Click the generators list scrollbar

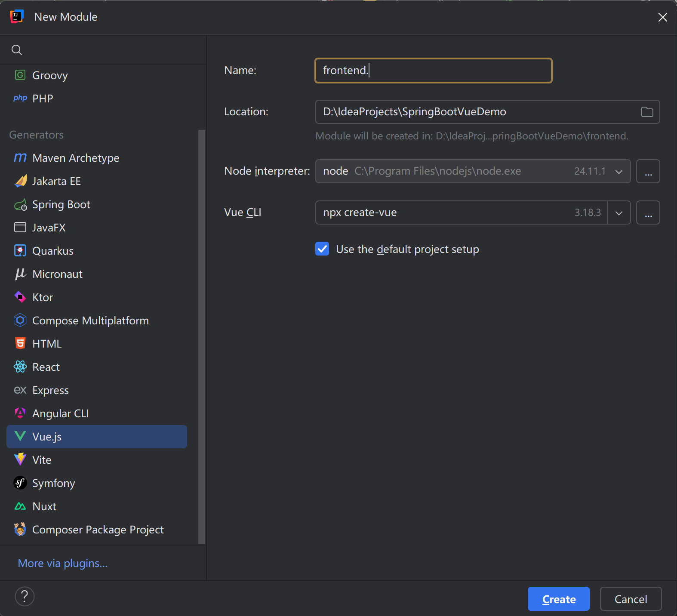tap(201, 336)
